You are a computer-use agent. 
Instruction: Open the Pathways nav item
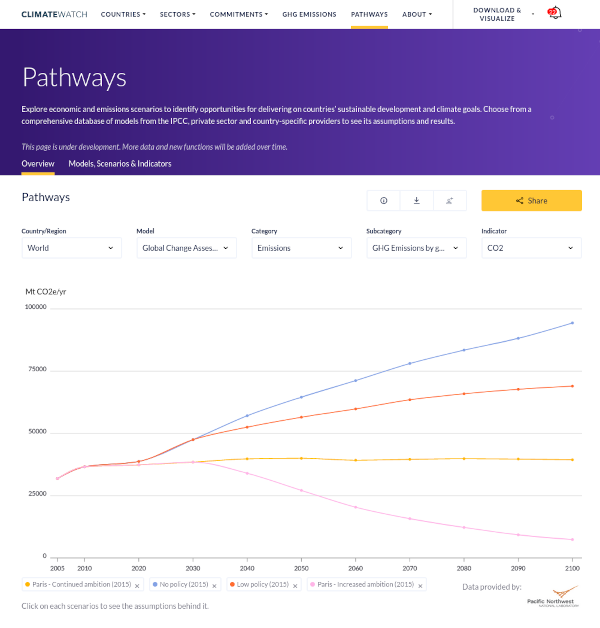(369, 14)
